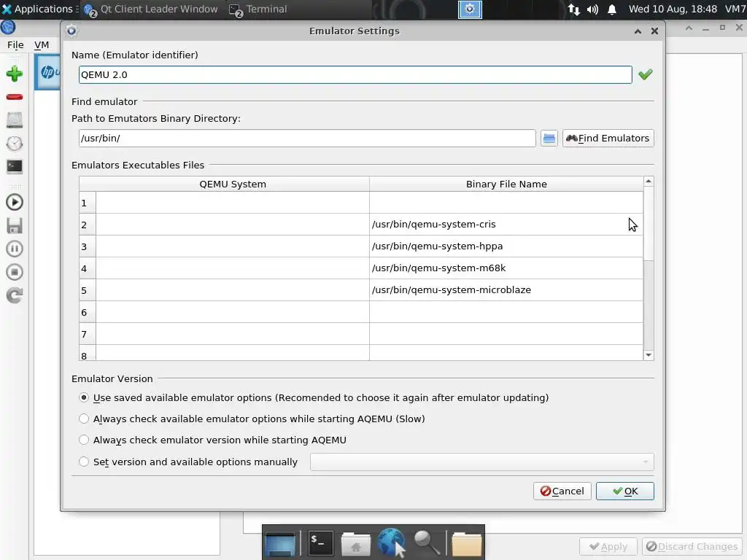Image resolution: width=747 pixels, height=560 pixels.
Task: Open the home folder in the dock
Action: click(355, 543)
